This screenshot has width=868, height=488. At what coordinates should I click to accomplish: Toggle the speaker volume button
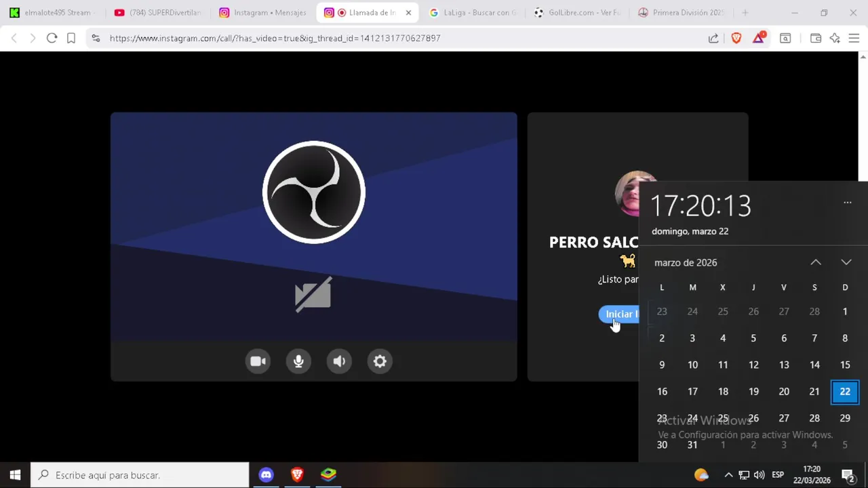[x=339, y=361]
